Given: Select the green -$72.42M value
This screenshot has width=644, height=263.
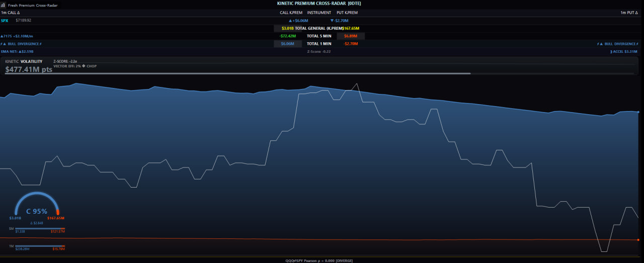Looking at the screenshot, I should coord(288,36).
